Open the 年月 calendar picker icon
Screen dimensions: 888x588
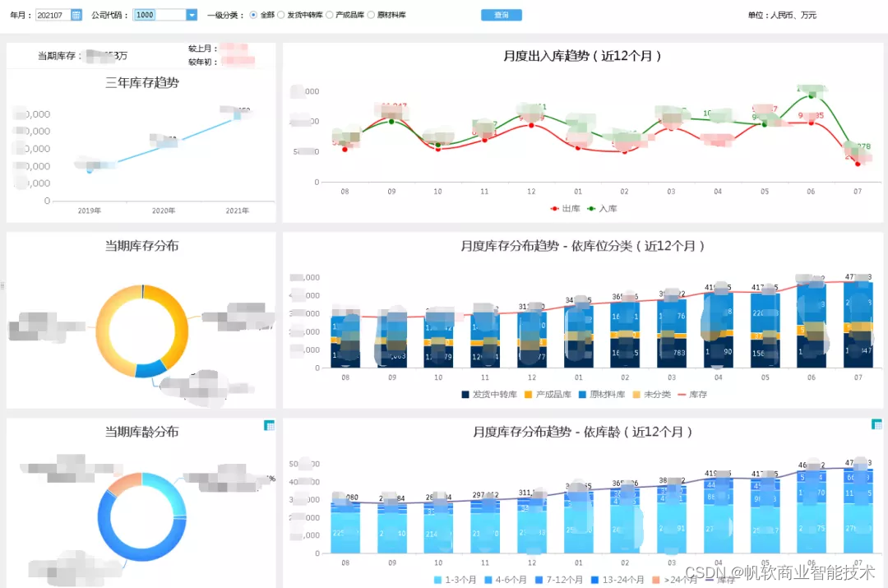click(x=76, y=15)
